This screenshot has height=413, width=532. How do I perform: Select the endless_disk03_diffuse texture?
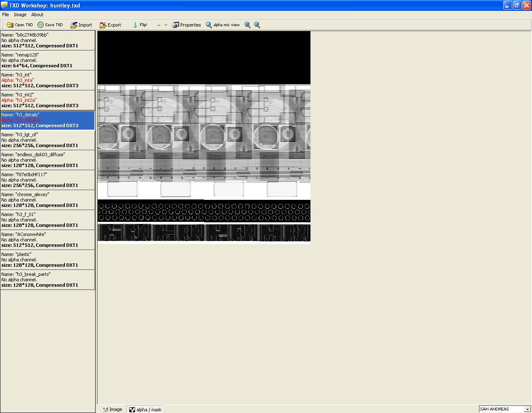(x=48, y=160)
